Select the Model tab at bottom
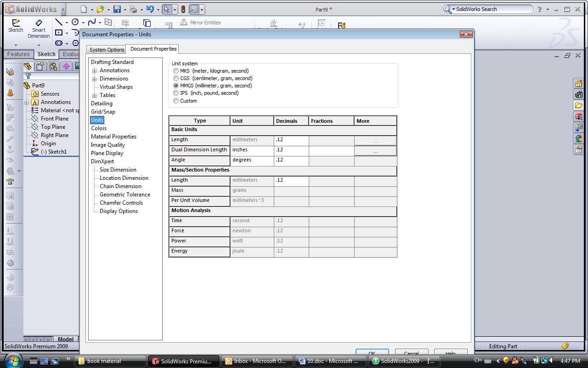The height and width of the screenshot is (368, 588). [x=65, y=339]
